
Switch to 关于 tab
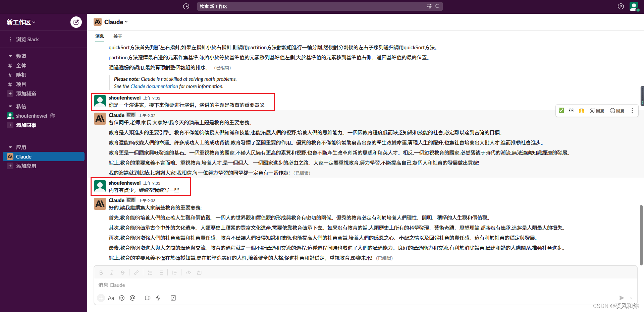pyautogui.click(x=118, y=36)
